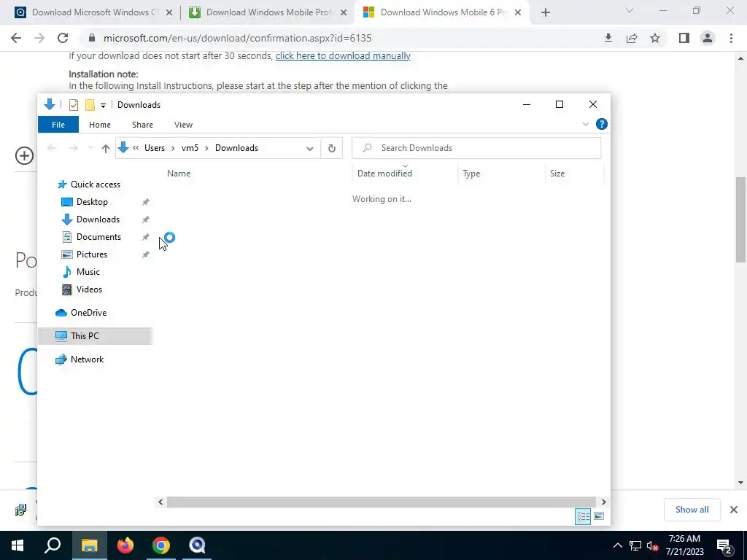Go up one folder level arrow
The width and height of the screenshot is (747, 560).
[105, 148]
